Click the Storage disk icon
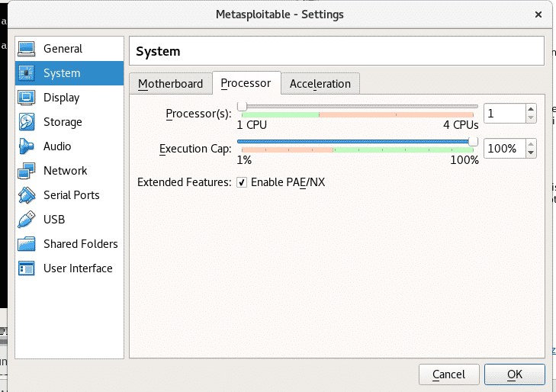The width and height of the screenshot is (556, 392). click(26, 122)
